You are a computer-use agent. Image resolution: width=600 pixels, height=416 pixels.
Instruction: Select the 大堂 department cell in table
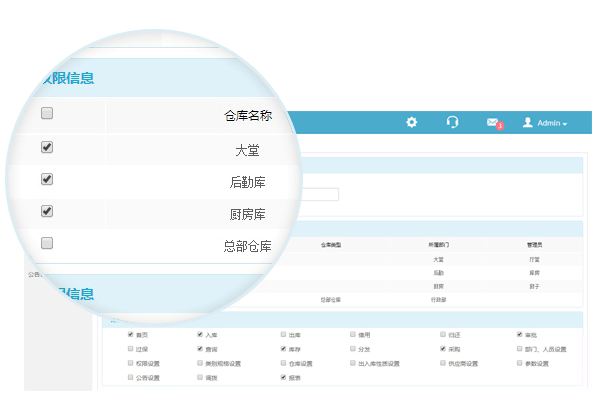pyautogui.click(x=439, y=259)
